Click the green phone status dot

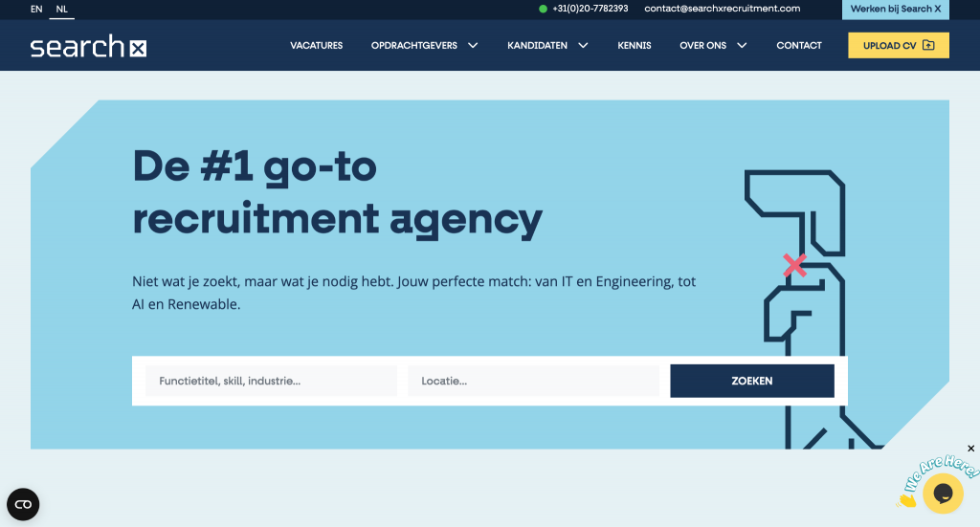[x=543, y=9]
